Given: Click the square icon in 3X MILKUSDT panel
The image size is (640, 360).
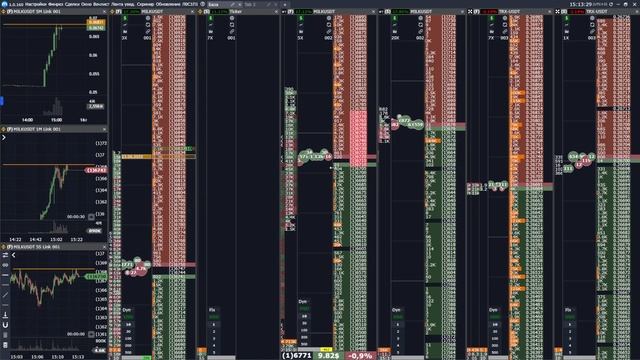Looking at the screenshot, I should [x=148, y=25].
